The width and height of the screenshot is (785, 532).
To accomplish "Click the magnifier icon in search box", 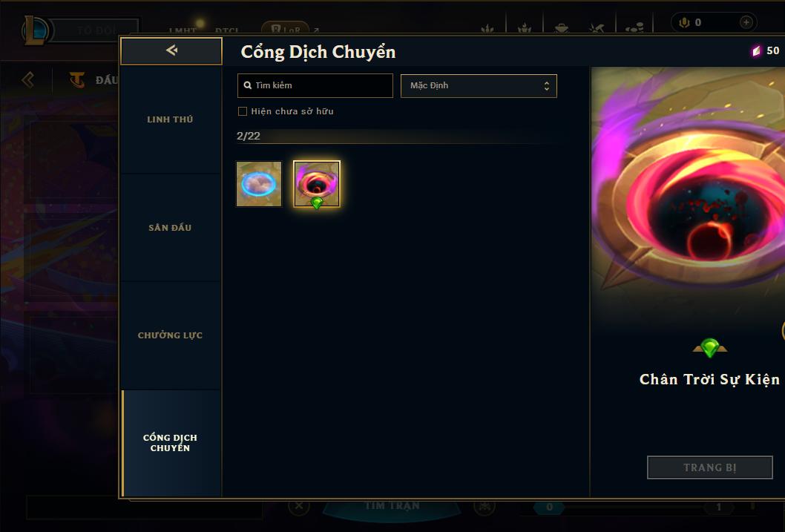I will [247, 85].
